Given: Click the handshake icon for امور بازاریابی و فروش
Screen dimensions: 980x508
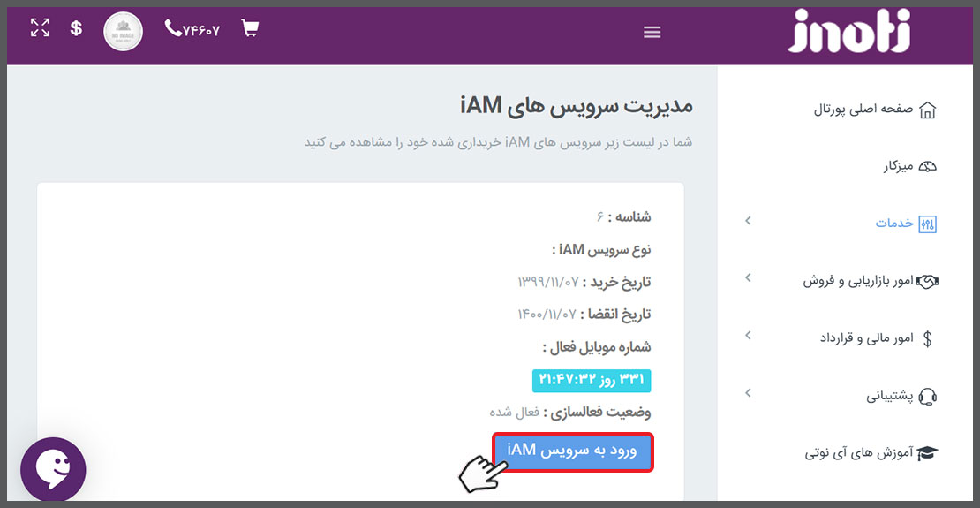Looking at the screenshot, I should 927,281.
